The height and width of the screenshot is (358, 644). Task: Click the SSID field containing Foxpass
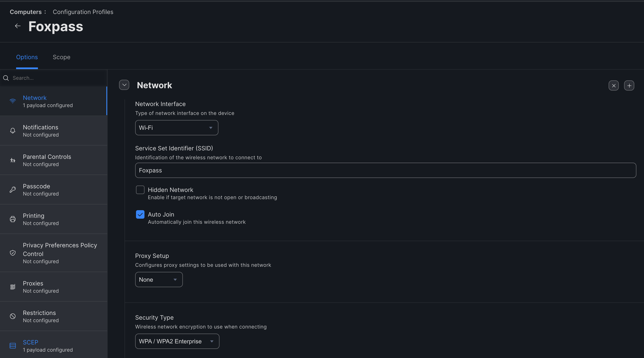tap(386, 171)
